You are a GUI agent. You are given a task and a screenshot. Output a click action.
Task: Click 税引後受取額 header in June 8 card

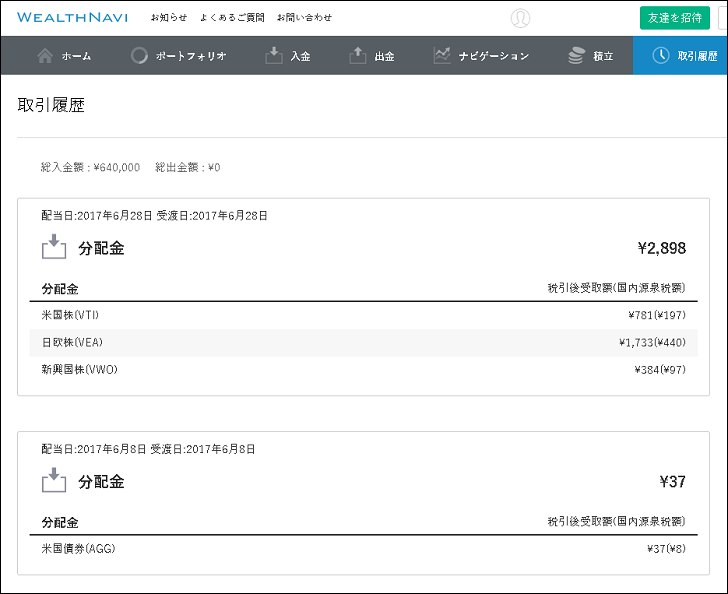(x=616, y=521)
